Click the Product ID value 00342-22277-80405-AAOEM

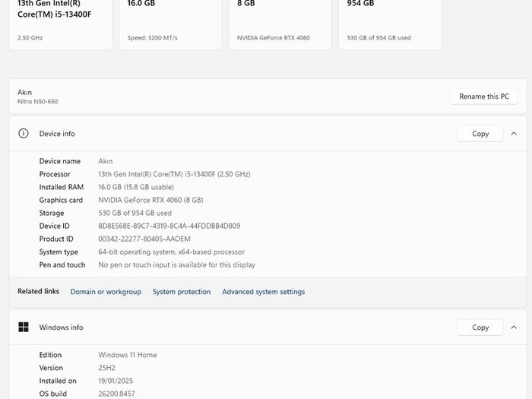tap(144, 239)
